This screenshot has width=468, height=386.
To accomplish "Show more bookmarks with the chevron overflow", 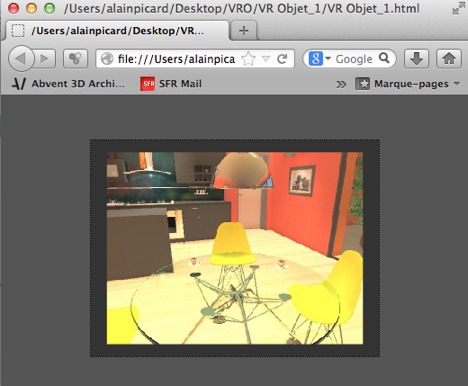I will (x=341, y=84).
